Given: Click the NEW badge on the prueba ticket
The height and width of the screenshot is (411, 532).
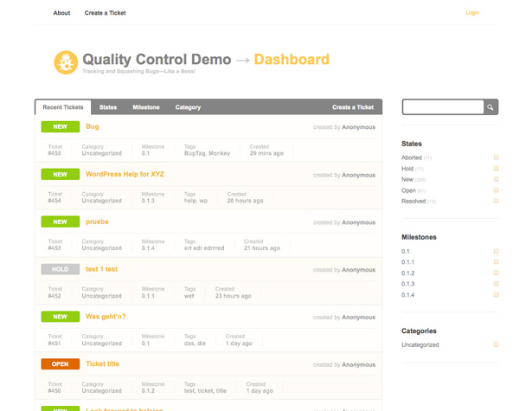Looking at the screenshot, I should coord(61,222).
